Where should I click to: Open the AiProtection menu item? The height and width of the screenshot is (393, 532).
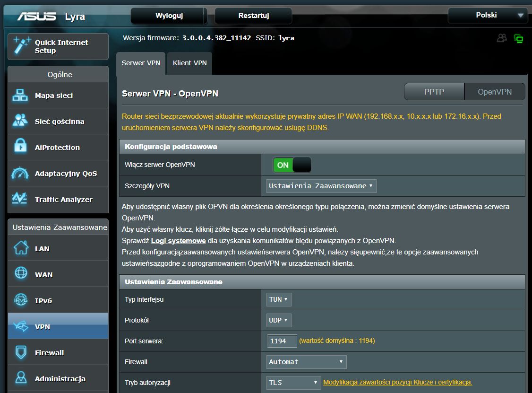pyautogui.click(x=58, y=147)
